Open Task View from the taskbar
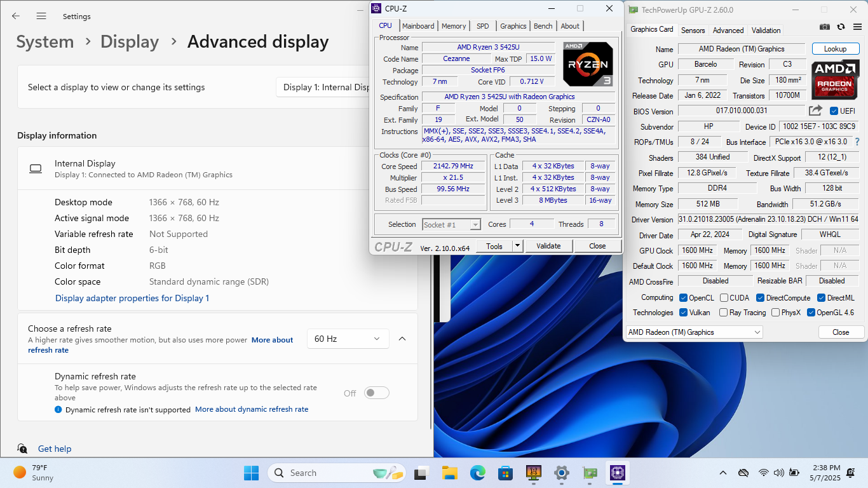The image size is (868, 488). point(421,473)
